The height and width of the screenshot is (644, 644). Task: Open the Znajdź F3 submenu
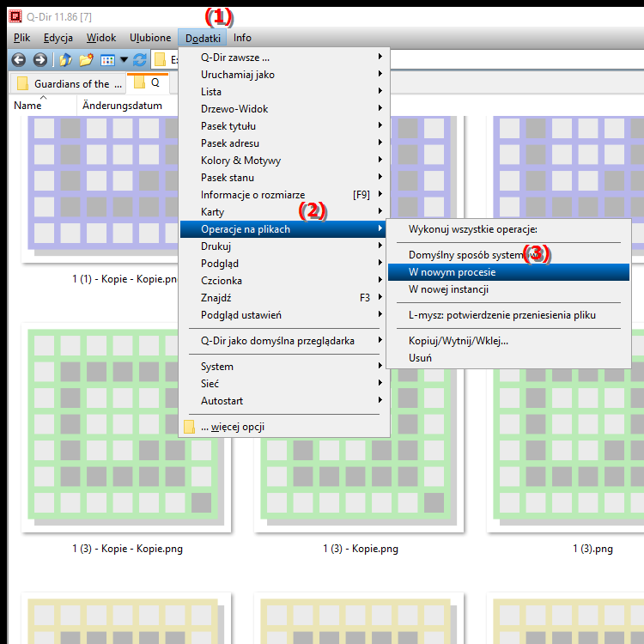tap(284, 298)
